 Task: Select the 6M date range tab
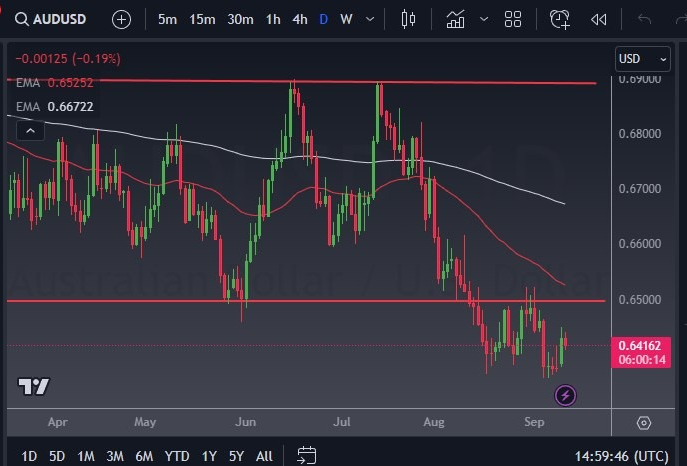[144, 456]
